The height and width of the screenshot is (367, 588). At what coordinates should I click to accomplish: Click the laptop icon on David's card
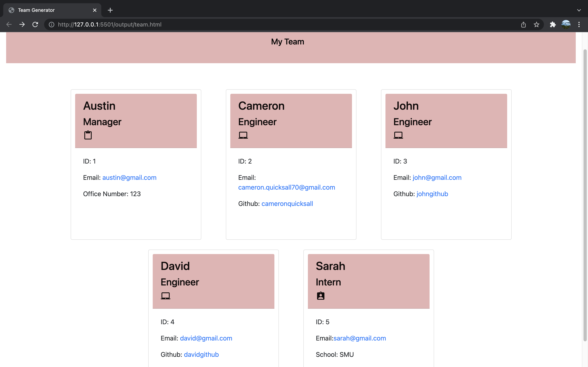point(165,296)
